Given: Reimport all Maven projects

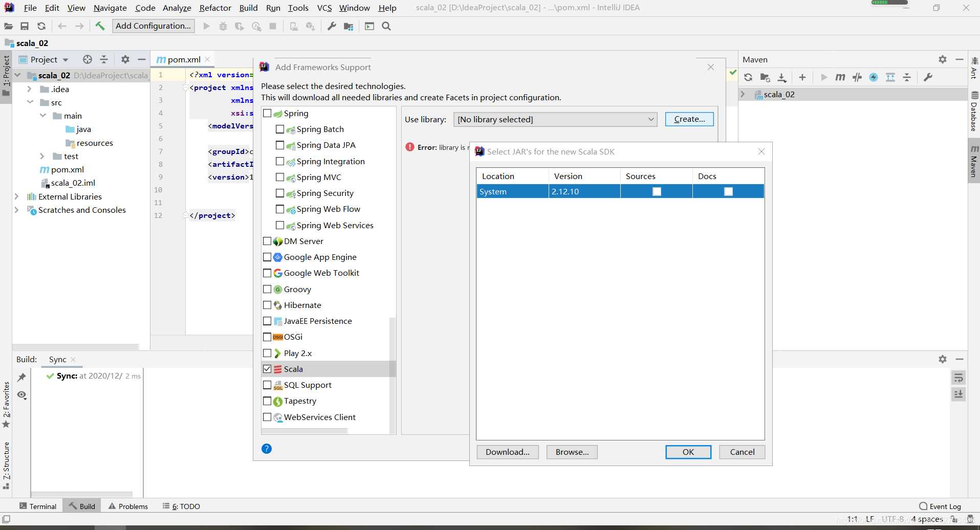Looking at the screenshot, I should point(748,77).
